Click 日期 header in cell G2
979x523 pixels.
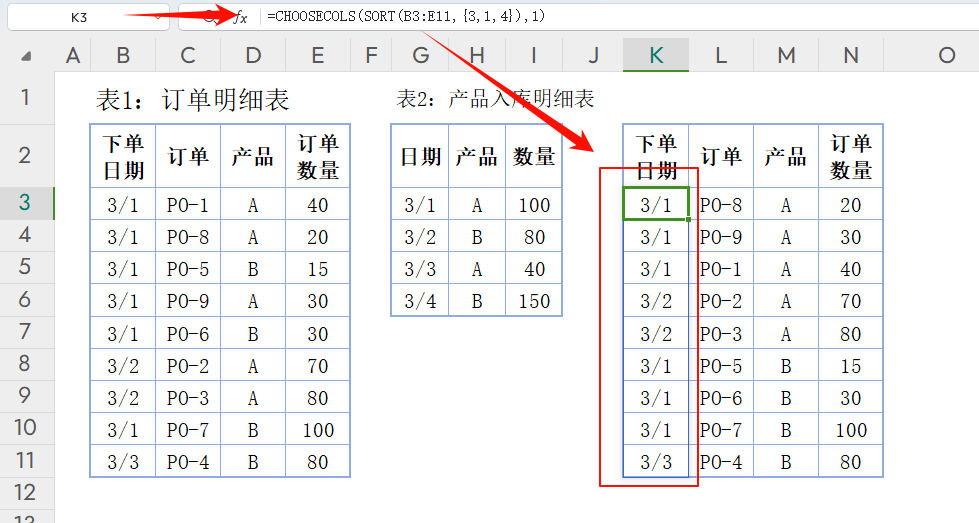(x=420, y=156)
